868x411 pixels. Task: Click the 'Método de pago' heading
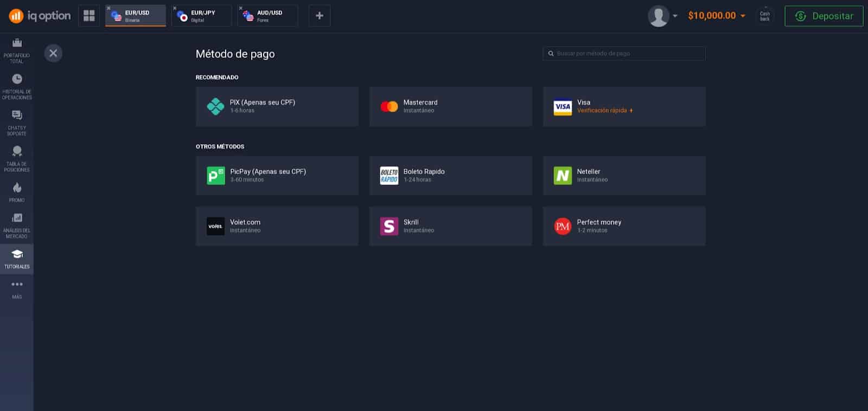pos(235,54)
